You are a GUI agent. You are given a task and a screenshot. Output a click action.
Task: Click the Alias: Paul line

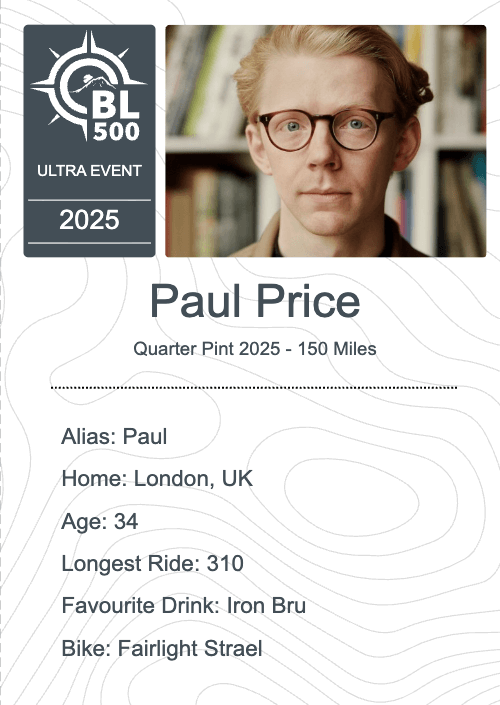click(x=114, y=436)
